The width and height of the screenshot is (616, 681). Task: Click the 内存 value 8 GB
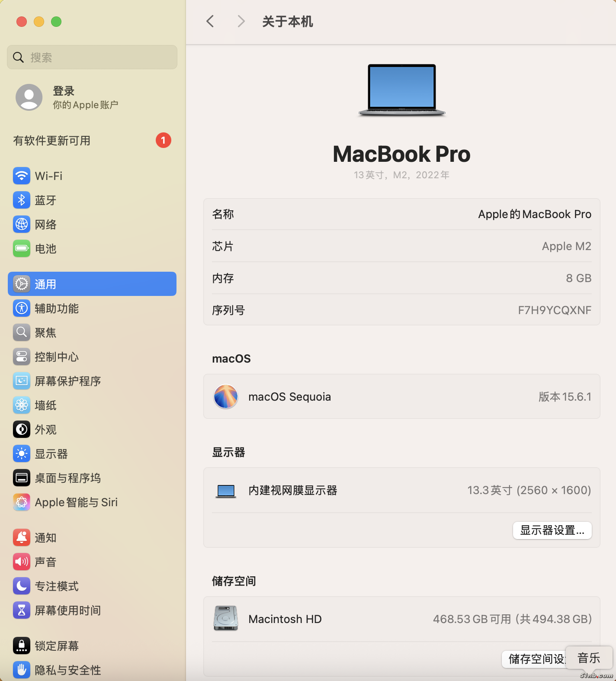click(x=578, y=278)
